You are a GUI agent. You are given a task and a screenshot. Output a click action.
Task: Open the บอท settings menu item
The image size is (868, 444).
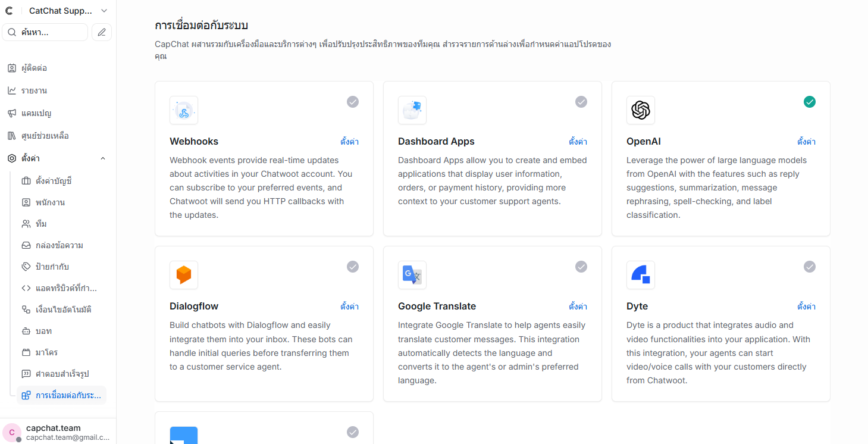[x=44, y=331]
